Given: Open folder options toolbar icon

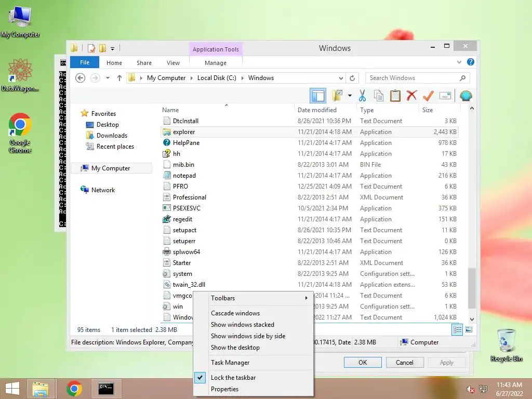Looking at the screenshot, I should (x=337, y=96).
